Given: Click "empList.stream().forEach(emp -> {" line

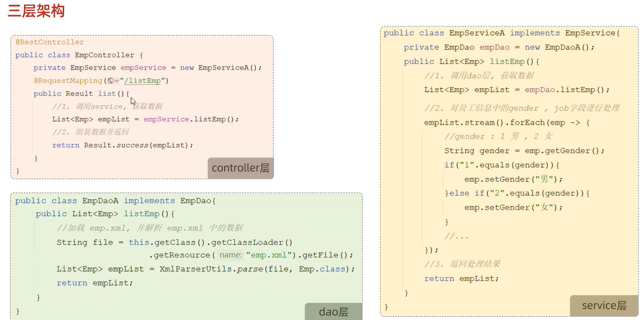Looking at the screenshot, I should pos(507,123).
